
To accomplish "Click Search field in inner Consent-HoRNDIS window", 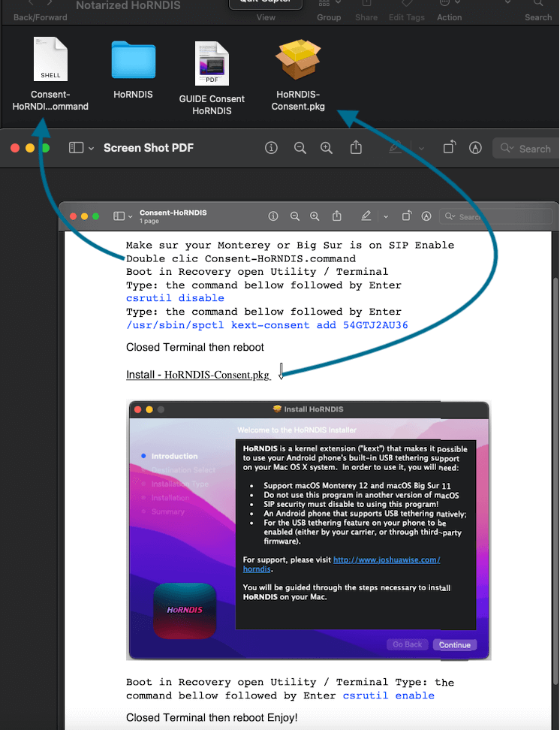I will (x=495, y=216).
